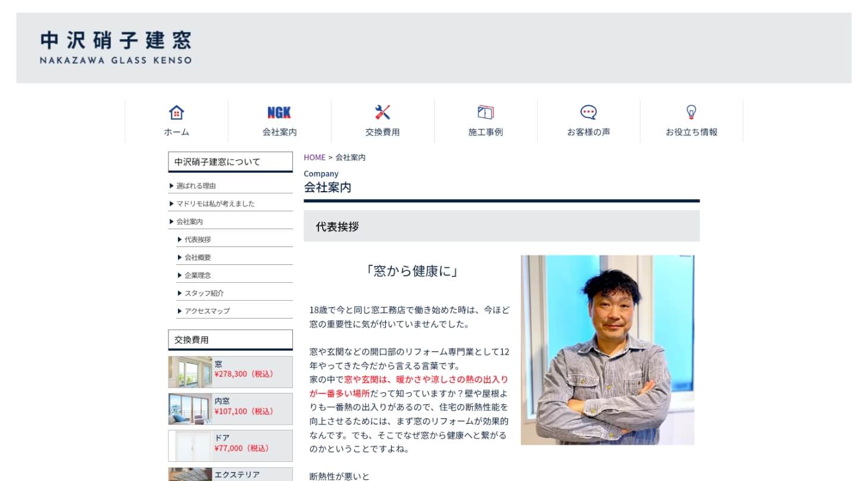Go to アクセスマップ sidebar sub-item
The image size is (868, 481).
click(x=235, y=311)
